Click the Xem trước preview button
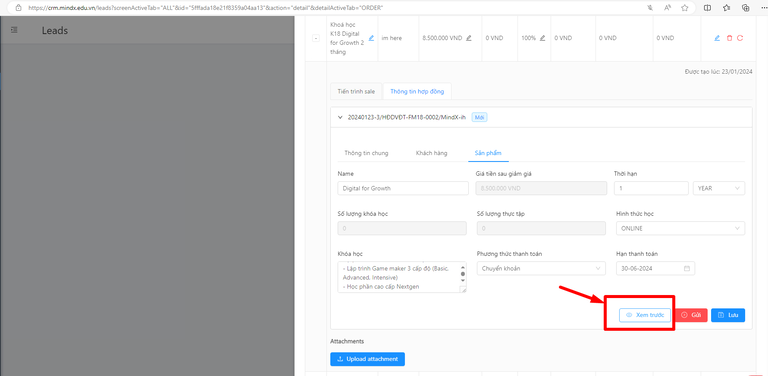 [x=645, y=315]
